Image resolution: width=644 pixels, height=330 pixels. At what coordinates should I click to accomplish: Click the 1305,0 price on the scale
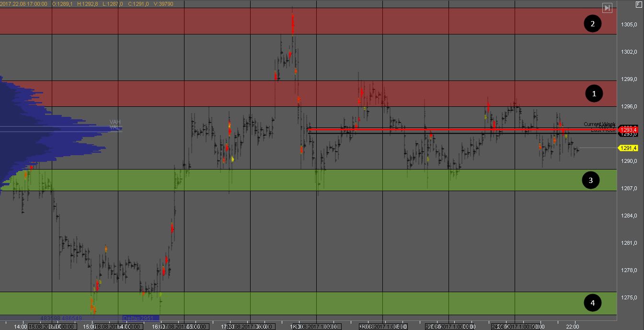tap(629, 24)
